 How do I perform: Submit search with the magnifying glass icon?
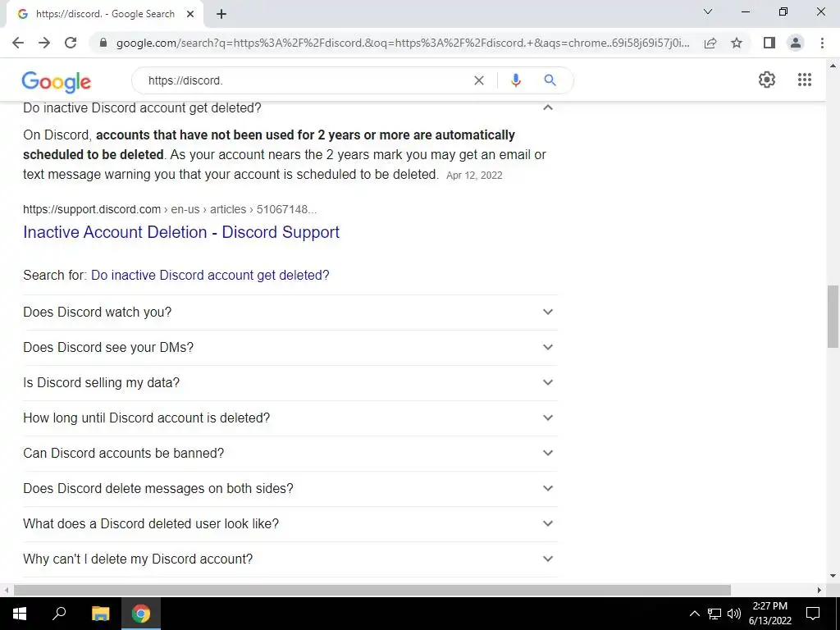(x=550, y=80)
